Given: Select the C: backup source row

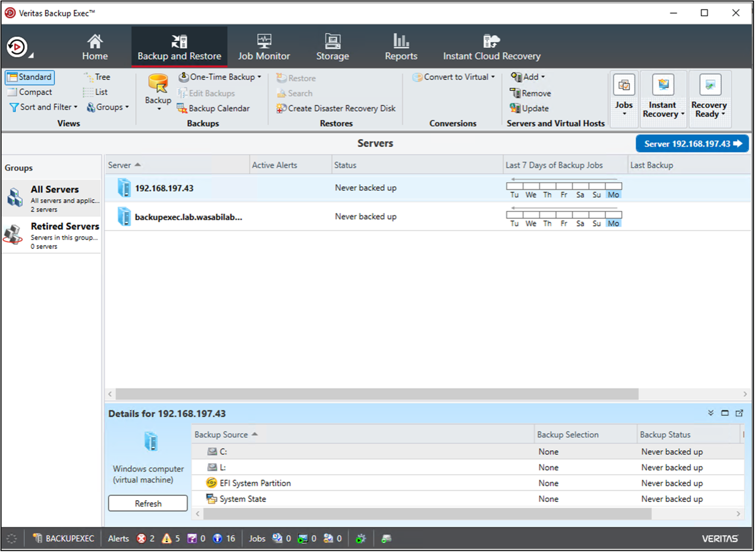Looking at the screenshot, I should [x=468, y=452].
